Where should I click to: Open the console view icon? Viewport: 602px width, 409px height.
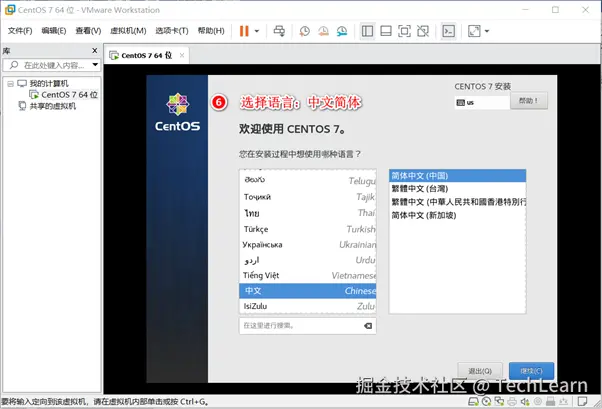tap(448, 31)
